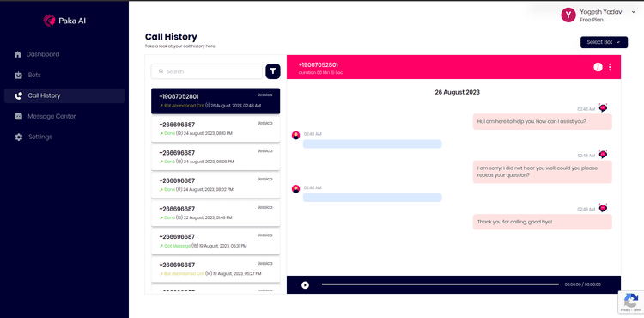Play the call recording

[x=305, y=284]
